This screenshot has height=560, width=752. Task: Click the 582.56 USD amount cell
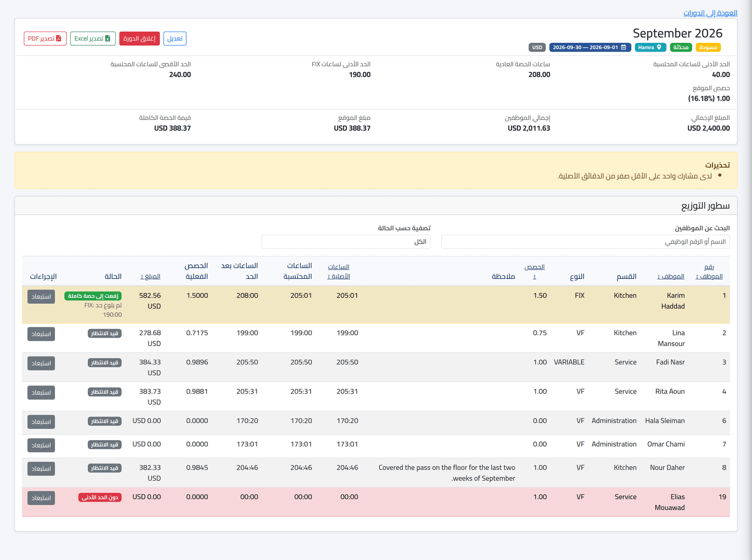pos(150,301)
